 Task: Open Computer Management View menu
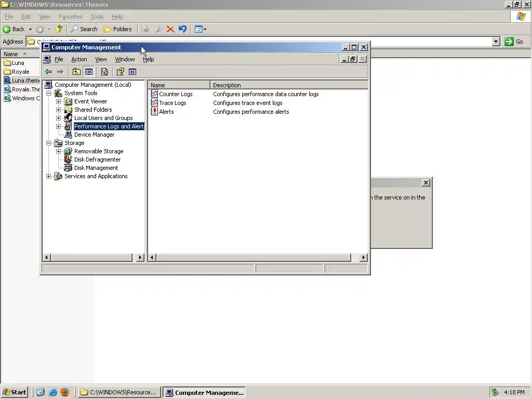pos(101,59)
